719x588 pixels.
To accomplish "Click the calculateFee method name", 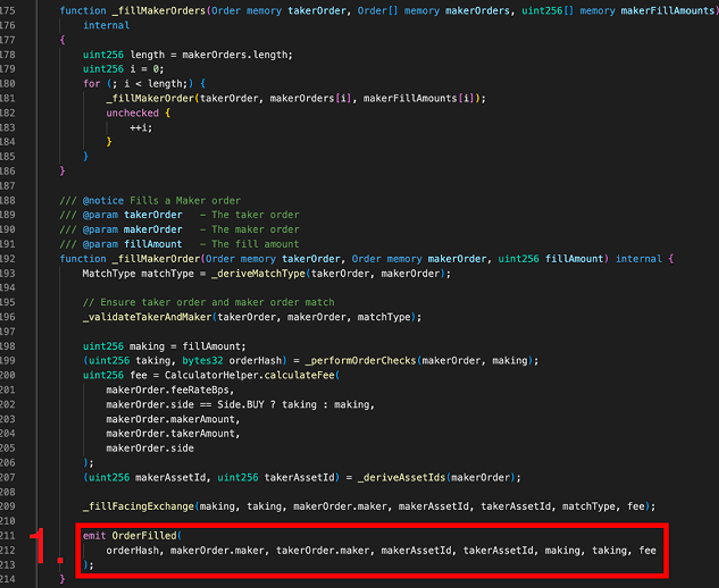I will tap(299, 375).
